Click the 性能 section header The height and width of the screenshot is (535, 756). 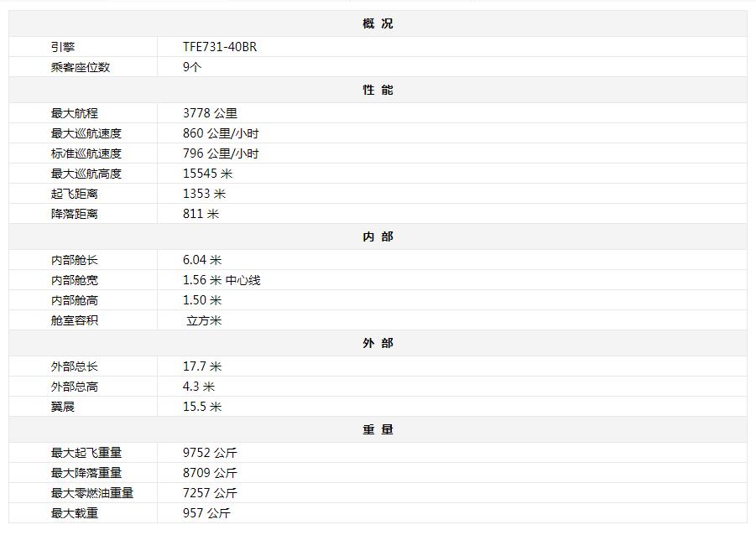[378, 90]
